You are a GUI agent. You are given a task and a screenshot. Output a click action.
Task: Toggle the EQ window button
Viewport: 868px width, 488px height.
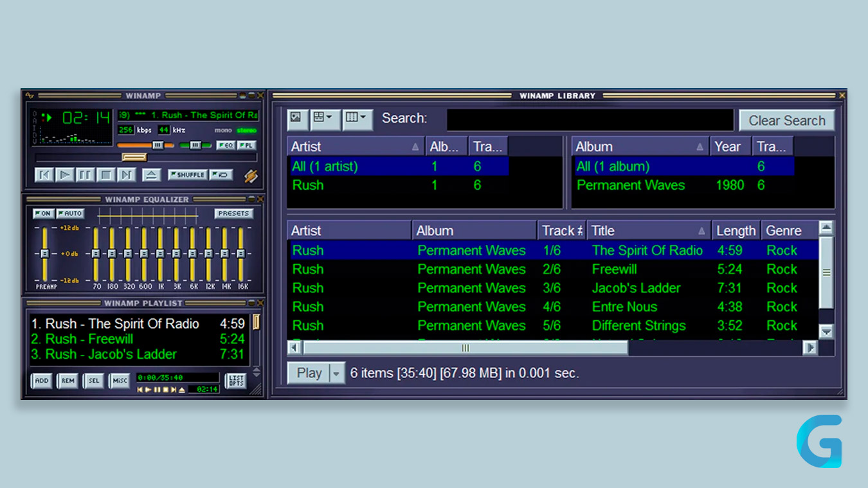coord(225,145)
